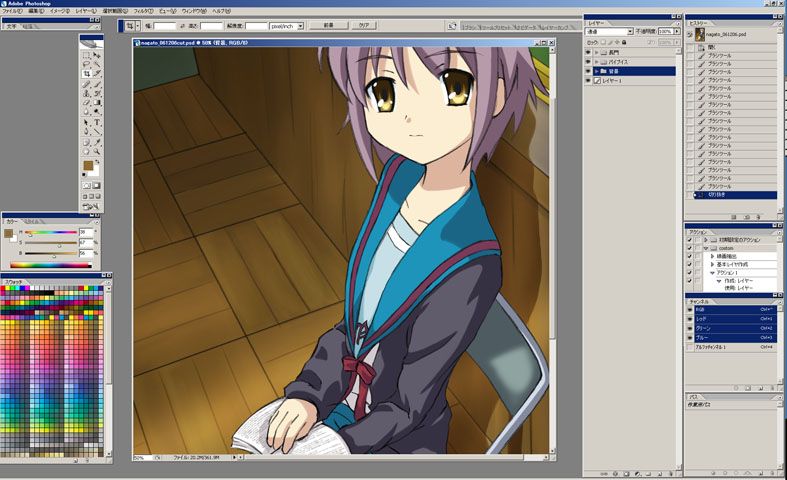Select the Crop tool in toolbox
Image resolution: width=787 pixels, height=480 pixels.
86,74
